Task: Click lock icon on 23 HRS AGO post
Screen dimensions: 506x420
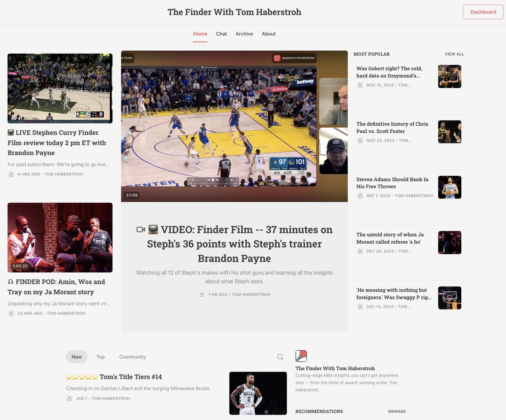Action: [11, 313]
